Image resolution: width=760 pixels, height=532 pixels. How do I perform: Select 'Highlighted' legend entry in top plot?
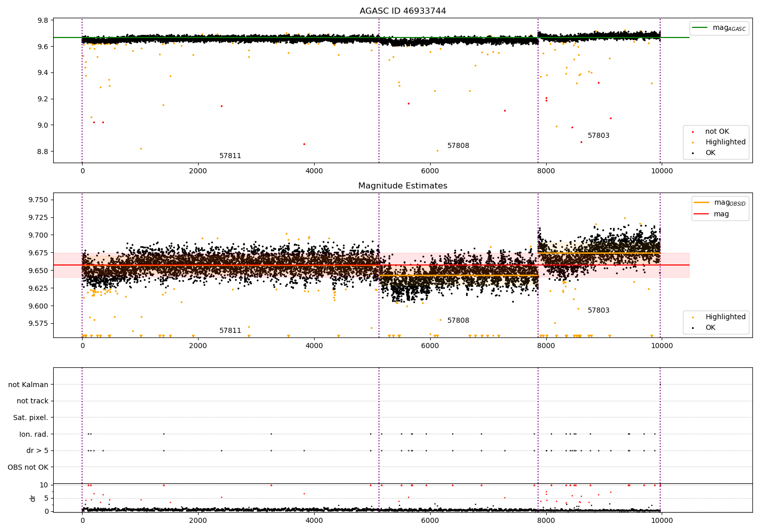726,142
